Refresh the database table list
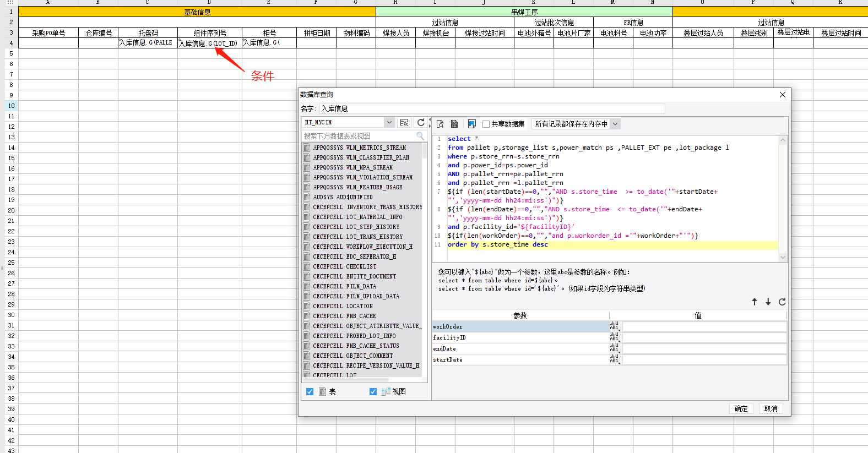 point(421,122)
